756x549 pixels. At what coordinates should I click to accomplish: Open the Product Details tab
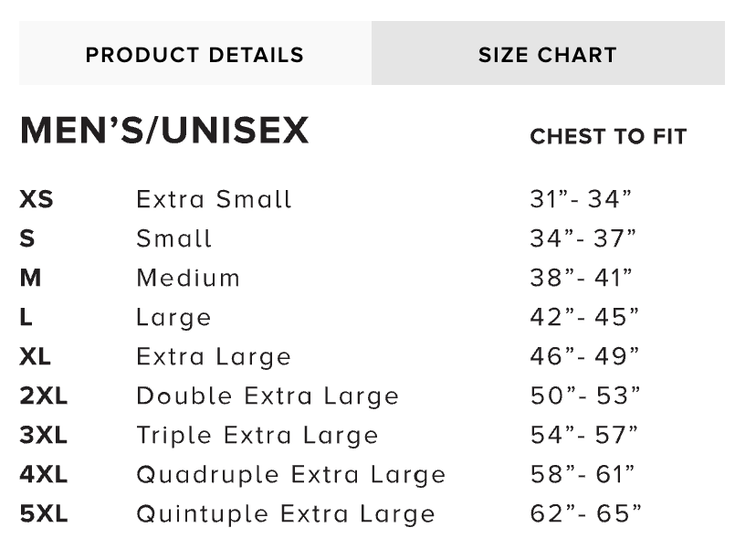194,54
